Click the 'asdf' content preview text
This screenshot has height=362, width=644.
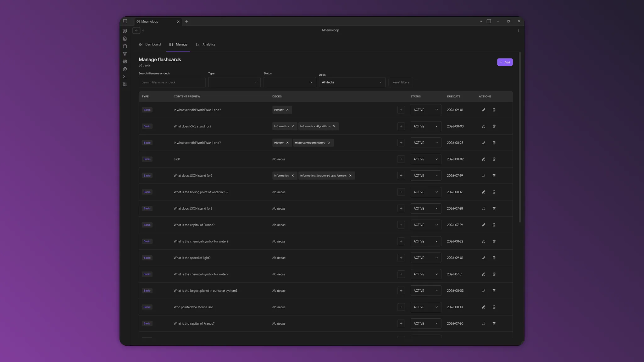coord(177,159)
